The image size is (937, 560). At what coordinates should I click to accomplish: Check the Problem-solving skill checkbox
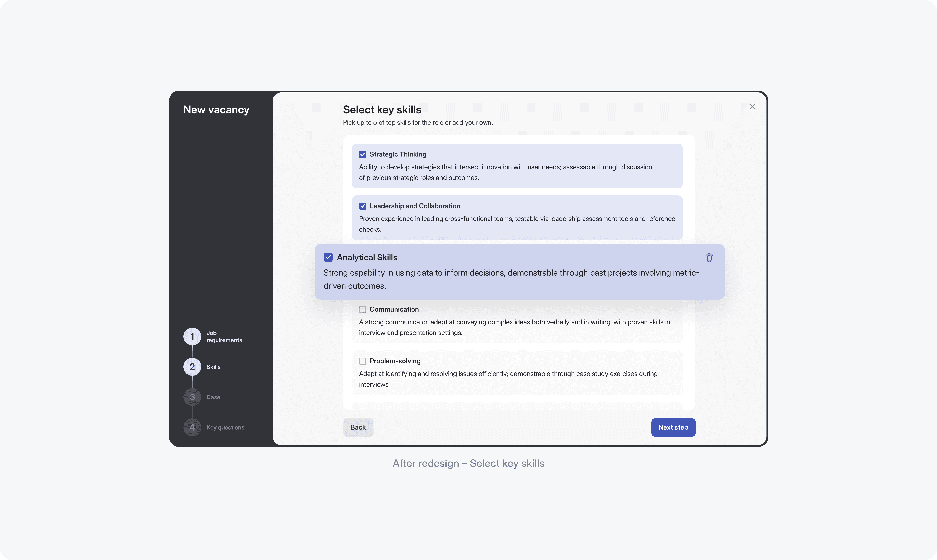(x=363, y=361)
